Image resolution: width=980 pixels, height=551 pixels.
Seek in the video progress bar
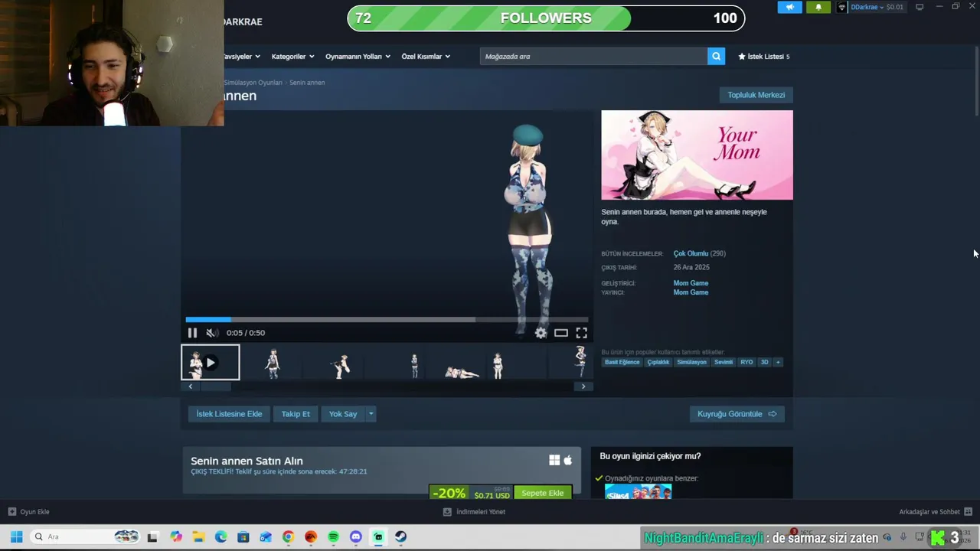pyautogui.click(x=387, y=320)
